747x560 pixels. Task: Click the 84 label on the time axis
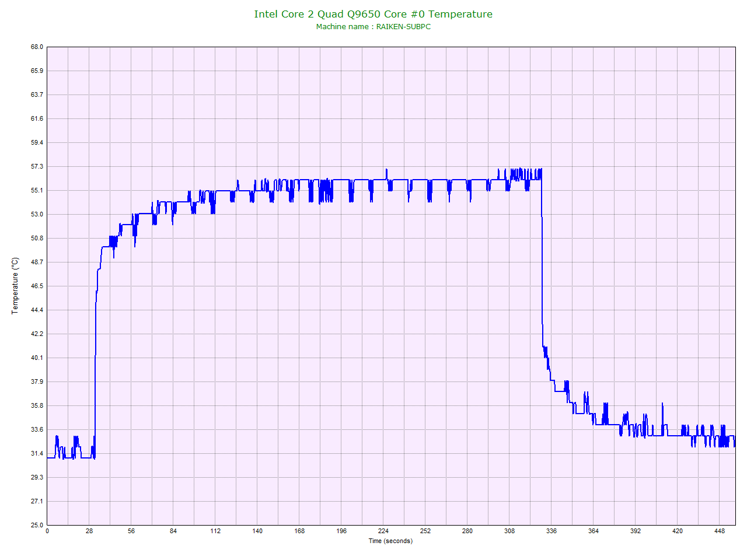coord(173,531)
